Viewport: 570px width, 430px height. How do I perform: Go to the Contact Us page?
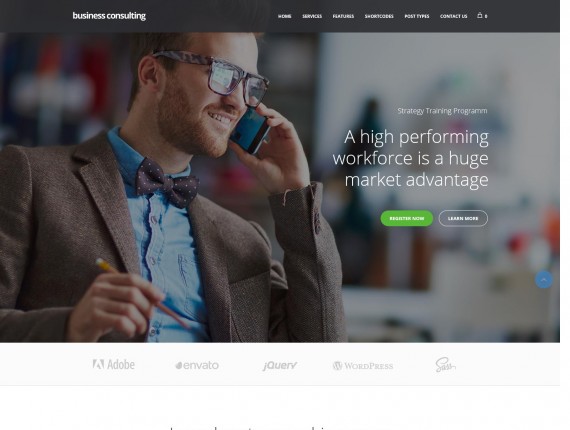pyautogui.click(x=453, y=16)
